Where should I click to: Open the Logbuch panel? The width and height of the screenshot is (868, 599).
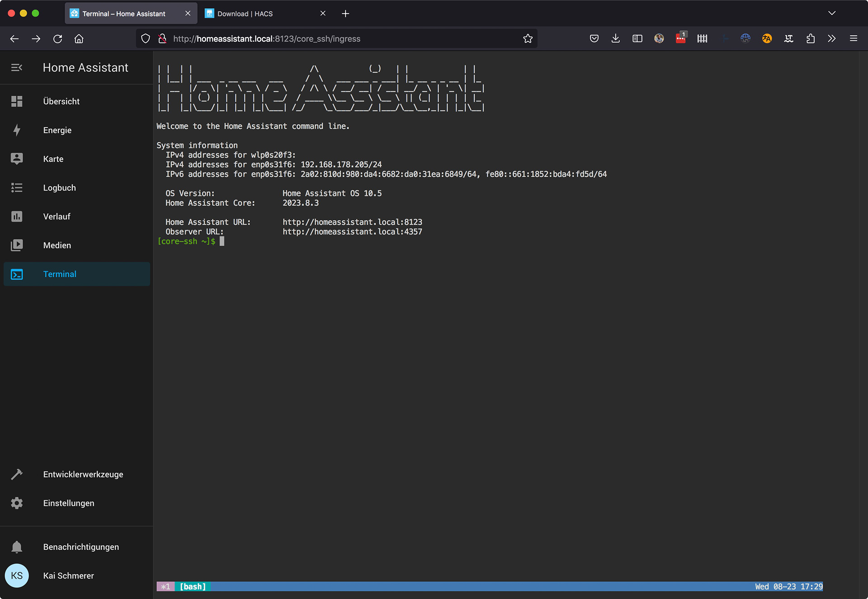59,188
